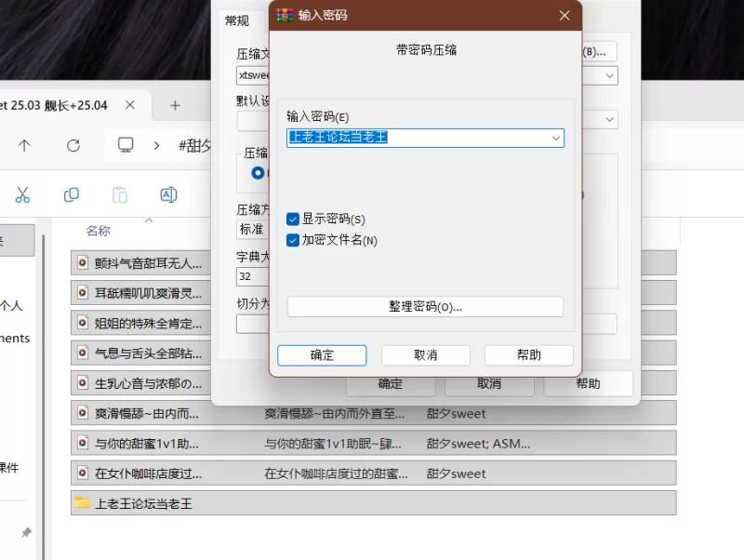Screen dimensions: 744x560
Task: Click the password input field
Action: (x=418, y=138)
